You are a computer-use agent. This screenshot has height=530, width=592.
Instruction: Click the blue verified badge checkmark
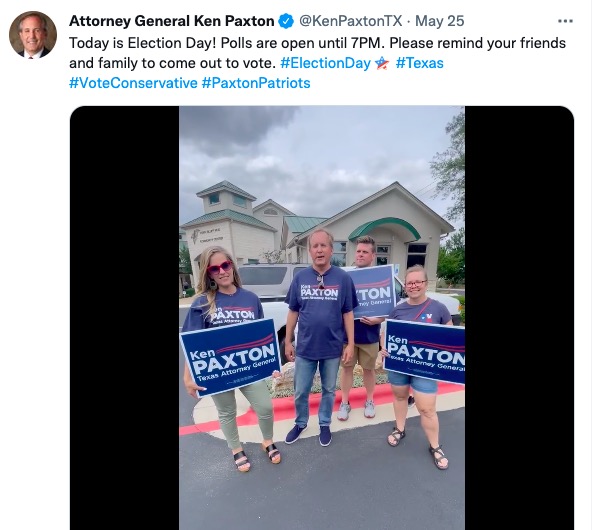point(286,21)
